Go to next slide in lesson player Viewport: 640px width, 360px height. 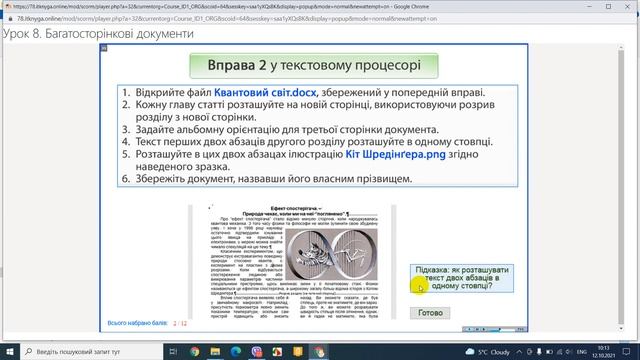484,329
